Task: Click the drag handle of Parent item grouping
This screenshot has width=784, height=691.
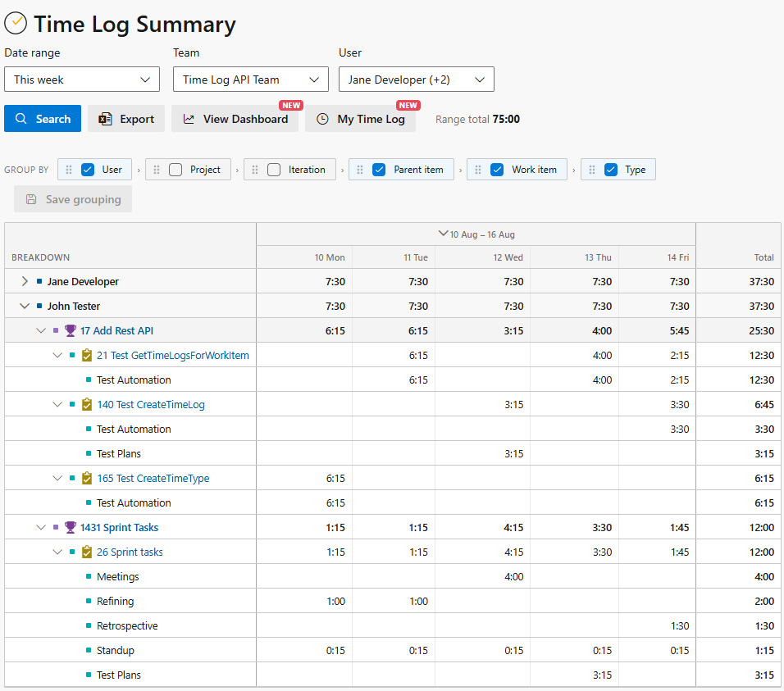Action: 360,170
